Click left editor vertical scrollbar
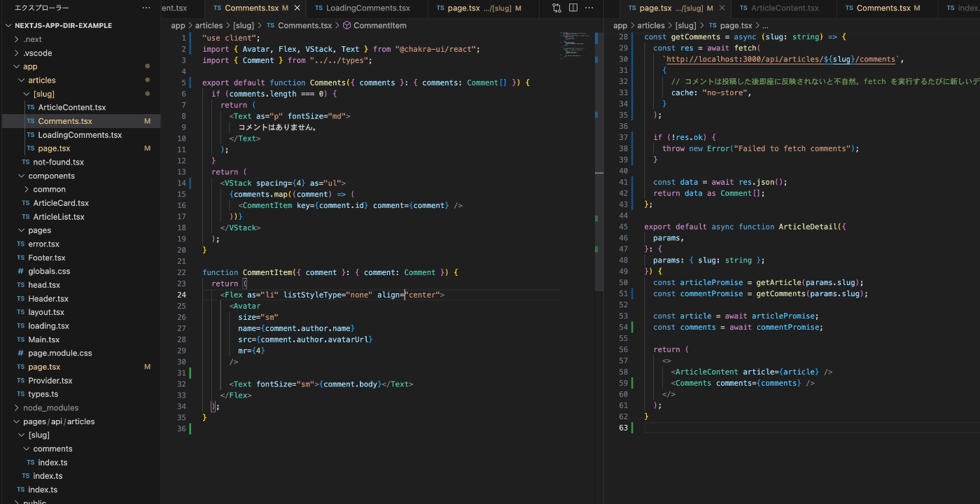980x504 pixels. pos(599,161)
